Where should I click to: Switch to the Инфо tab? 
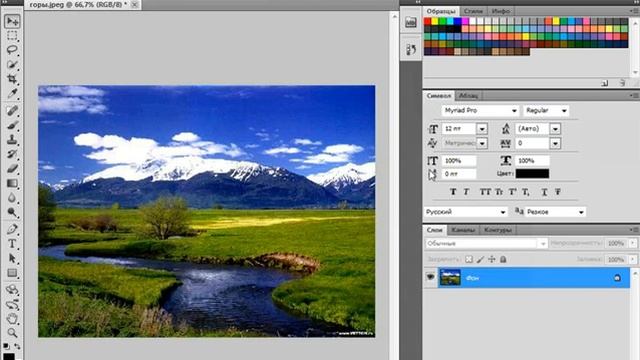pyautogui.click(x=500, y=11)
